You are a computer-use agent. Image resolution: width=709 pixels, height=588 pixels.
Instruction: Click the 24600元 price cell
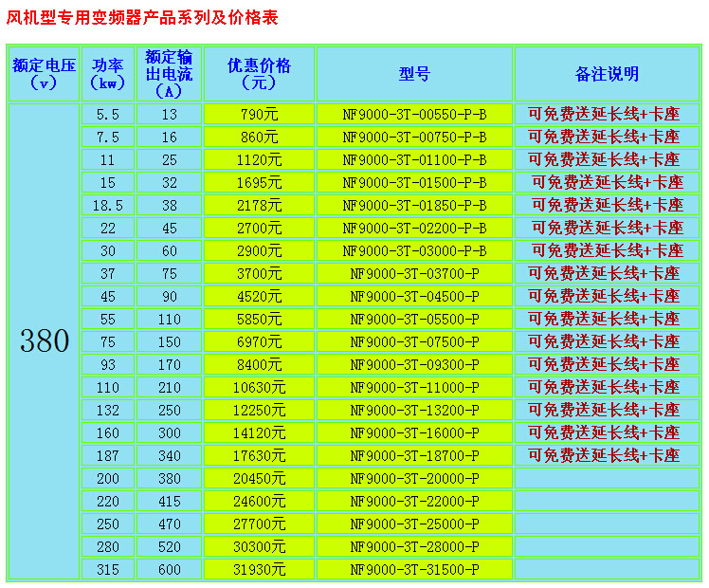[x=259, y=501]
